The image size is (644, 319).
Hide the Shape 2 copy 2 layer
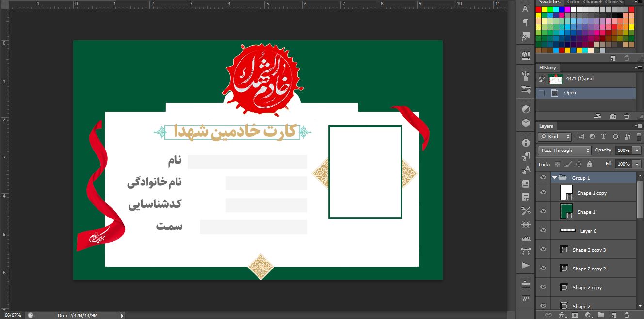[543, 269]
